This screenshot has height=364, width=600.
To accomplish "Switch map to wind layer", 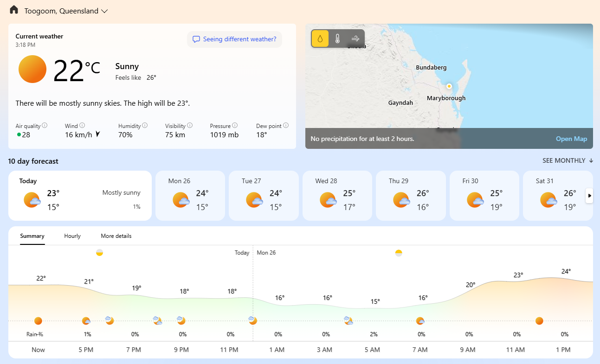I will pyautogui.click(x=355, y=39).
